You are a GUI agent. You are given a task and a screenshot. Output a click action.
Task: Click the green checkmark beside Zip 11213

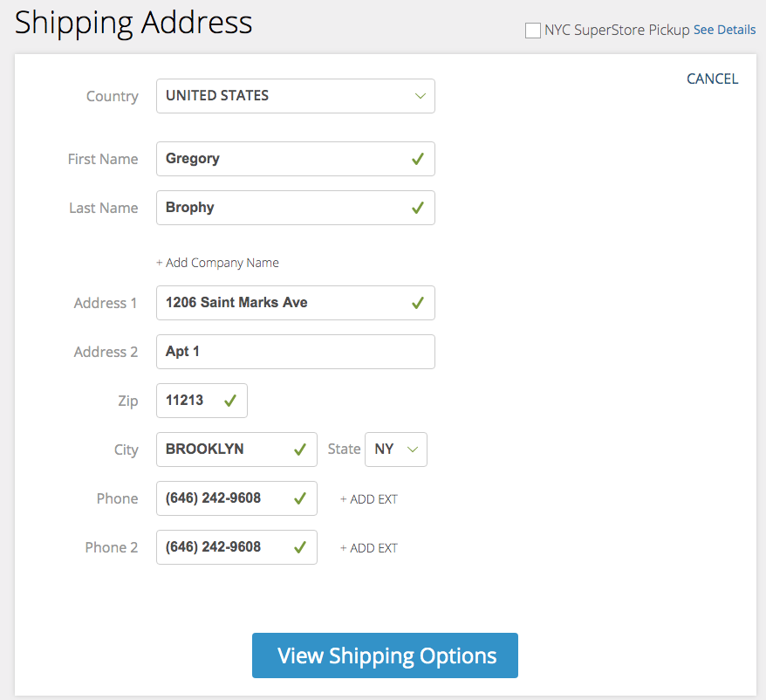pos(230,401)
